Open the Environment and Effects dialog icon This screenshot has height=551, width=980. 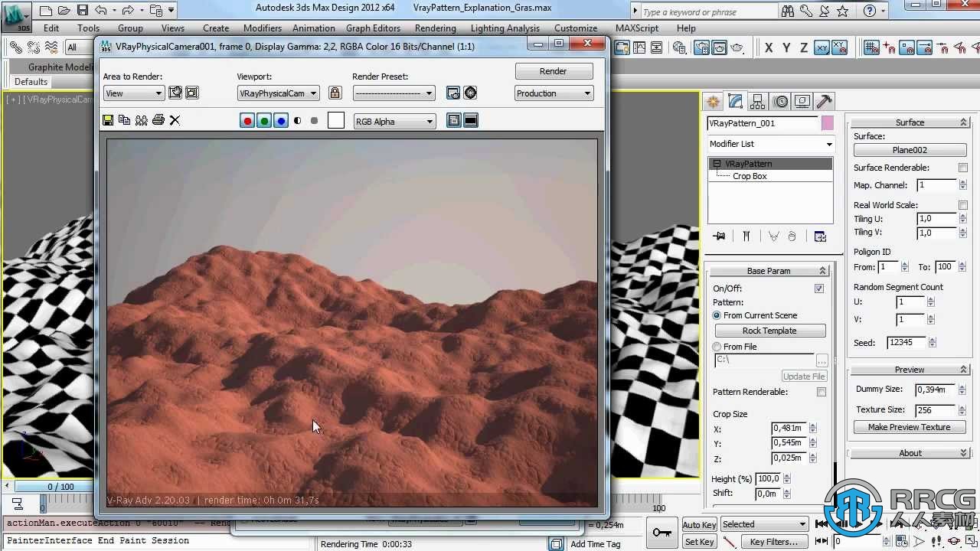pos(470,93)
